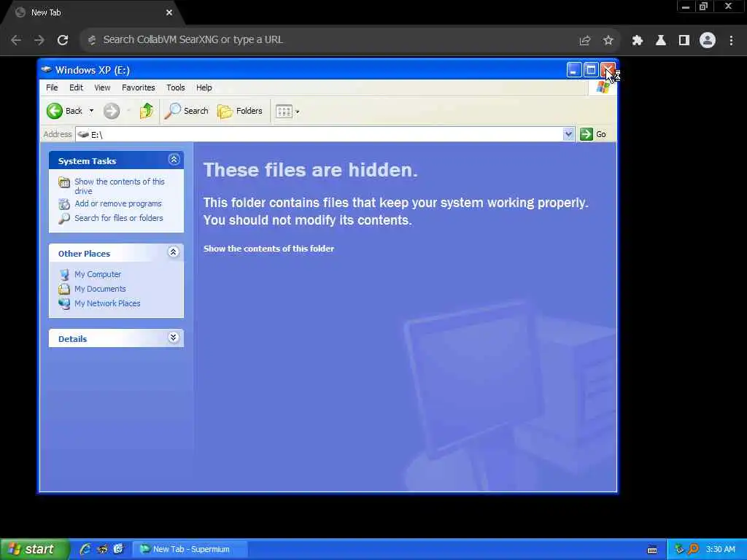The height and width of the screenshot is (560, 747).
Task: Click the browser back arrow
Action: click(16, 40)
